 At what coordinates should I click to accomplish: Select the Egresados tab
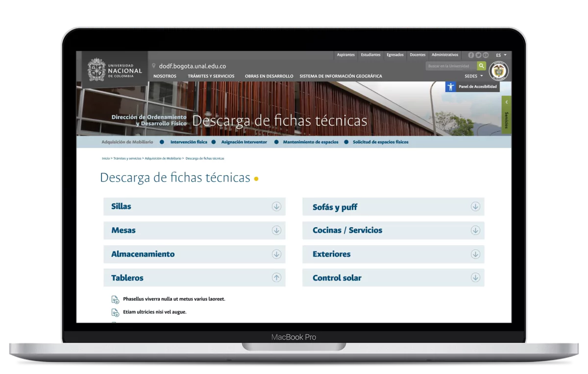click(x=395, y=55)
